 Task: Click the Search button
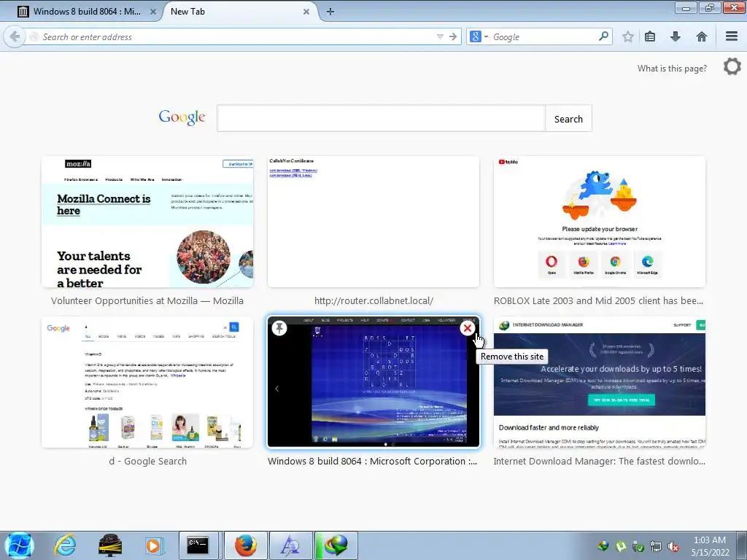[568, 119]
